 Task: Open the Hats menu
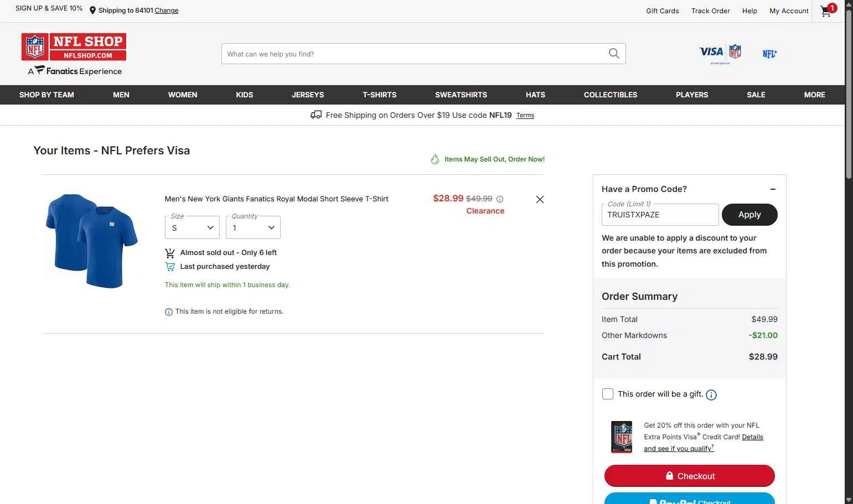pyautogui.click(x=535, y=95)
